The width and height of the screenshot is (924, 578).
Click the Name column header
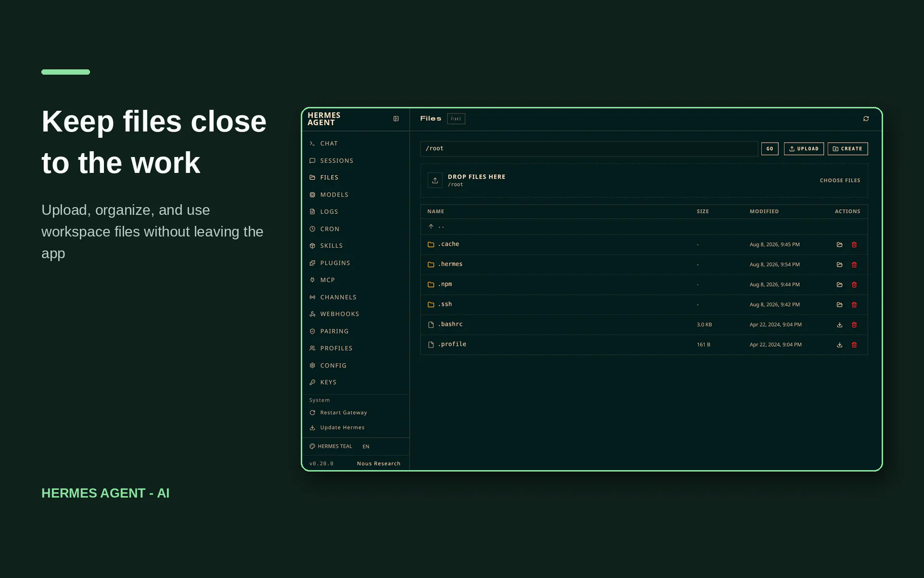[436, 211]
